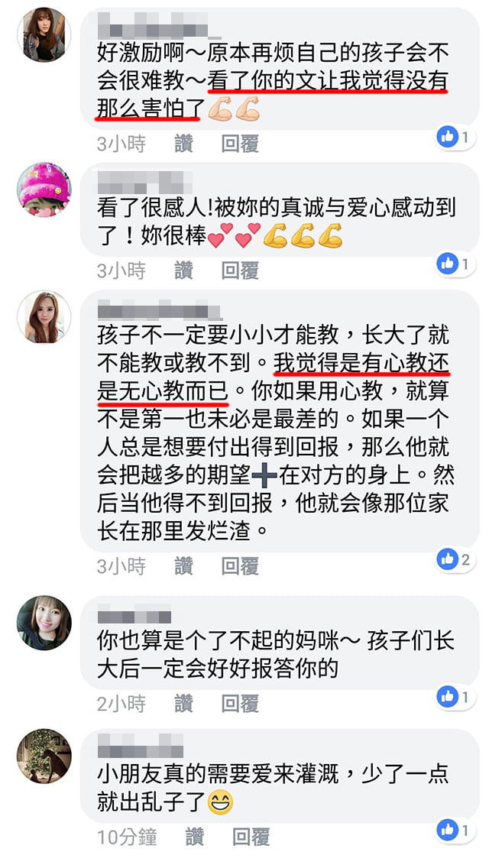Reply to the first comment via 回覆
This screenshot has width=489, height=868.
coord(240,144)
